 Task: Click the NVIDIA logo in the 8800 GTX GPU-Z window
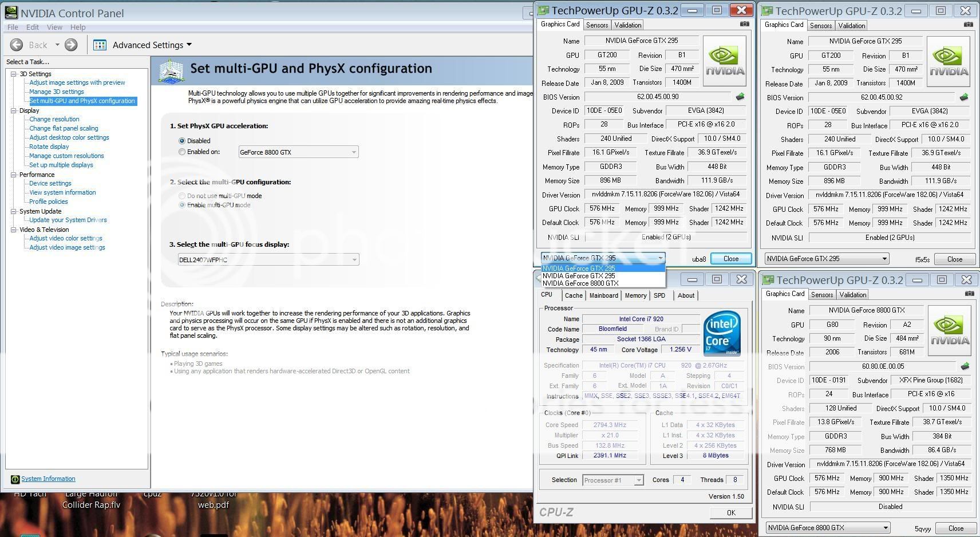[949, 330]
